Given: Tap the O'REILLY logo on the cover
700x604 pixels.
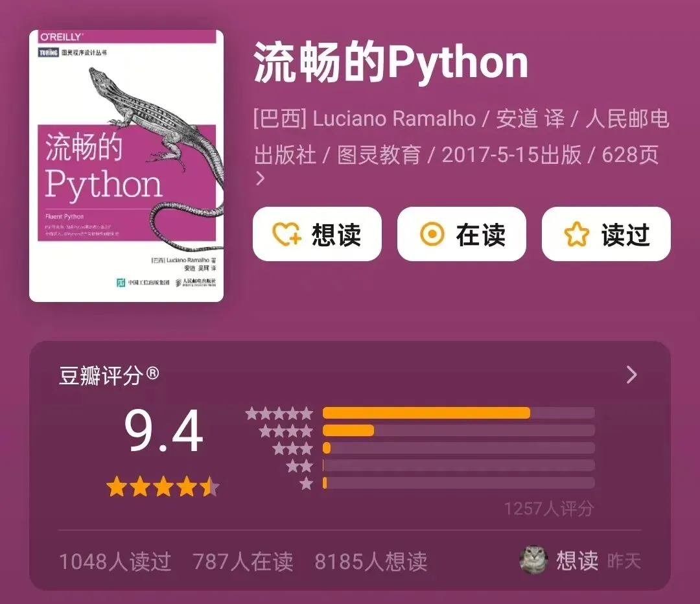Looking at the screenshot, I should pos(62,37).
